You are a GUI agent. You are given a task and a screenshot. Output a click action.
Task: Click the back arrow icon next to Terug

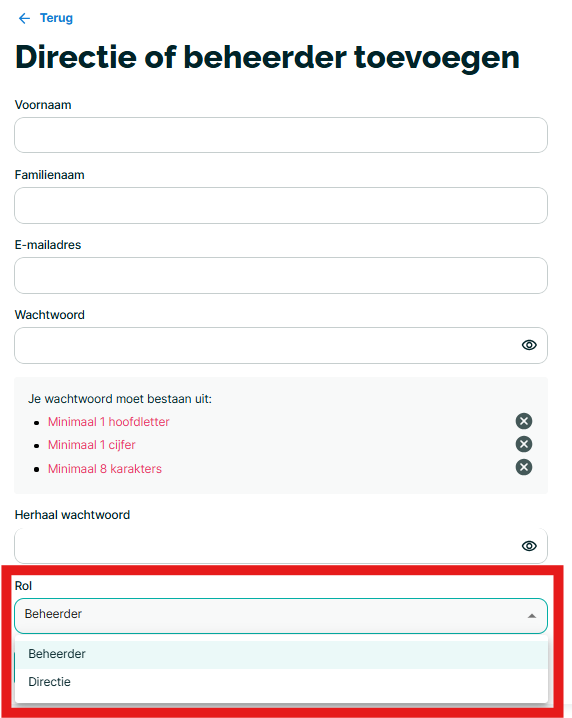pyautogui.click(x=24, y=18)
